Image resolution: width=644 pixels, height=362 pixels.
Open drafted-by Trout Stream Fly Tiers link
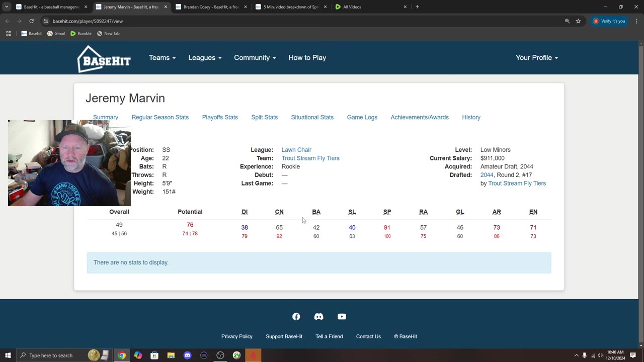click(x=517, y=184)
